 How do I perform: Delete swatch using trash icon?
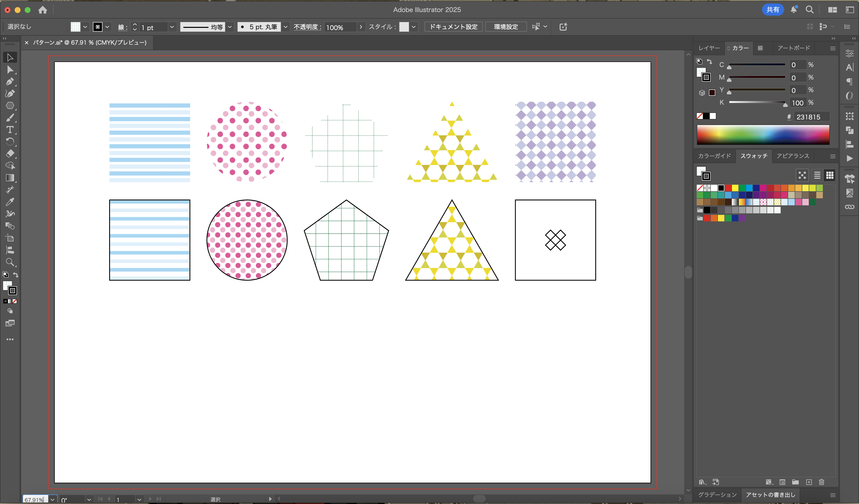822,482
